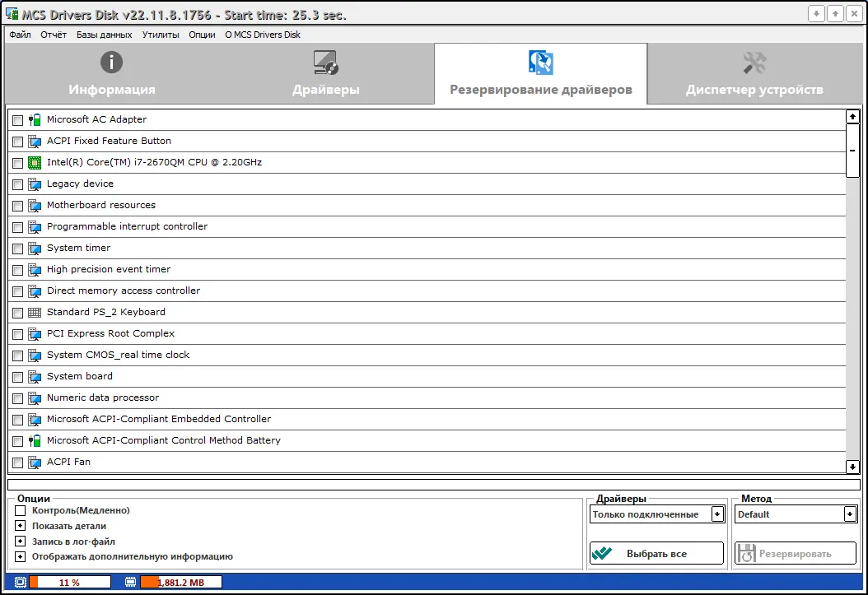Check the Standard PS_2 Keyboard checkbox
This screenshot has width=868, height=595.
(x=18, y=313)
